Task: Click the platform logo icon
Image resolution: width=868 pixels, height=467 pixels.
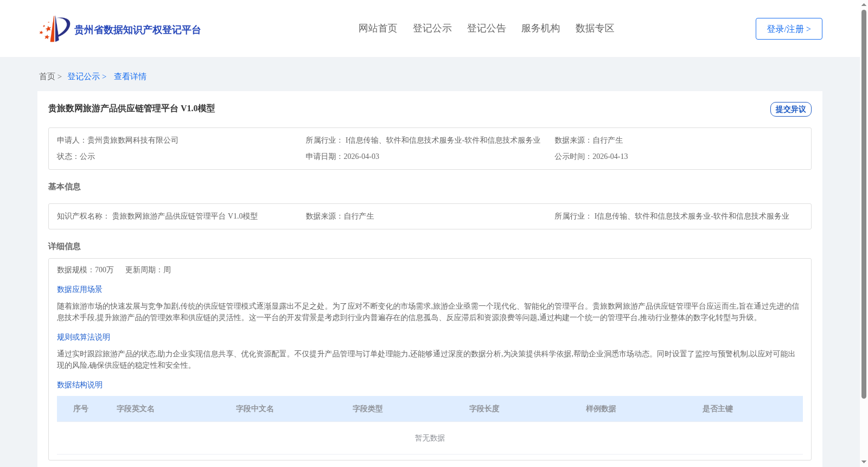Action: point(55,29)
